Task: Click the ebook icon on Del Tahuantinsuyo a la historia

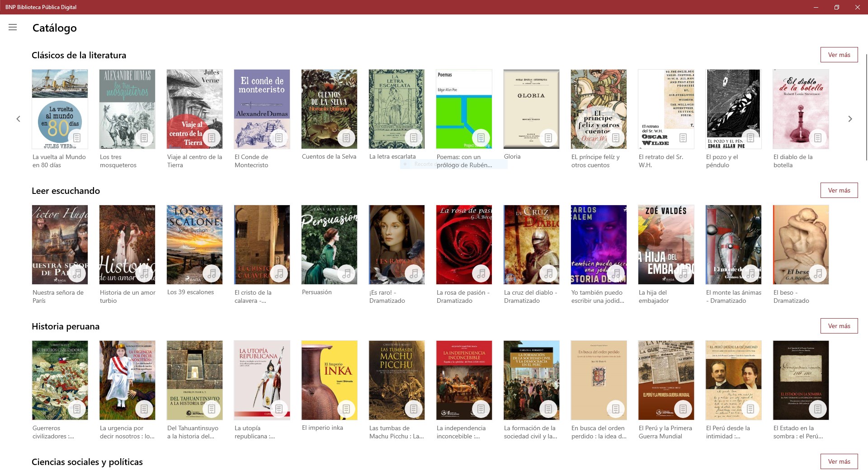Action: tap(212, 409)
